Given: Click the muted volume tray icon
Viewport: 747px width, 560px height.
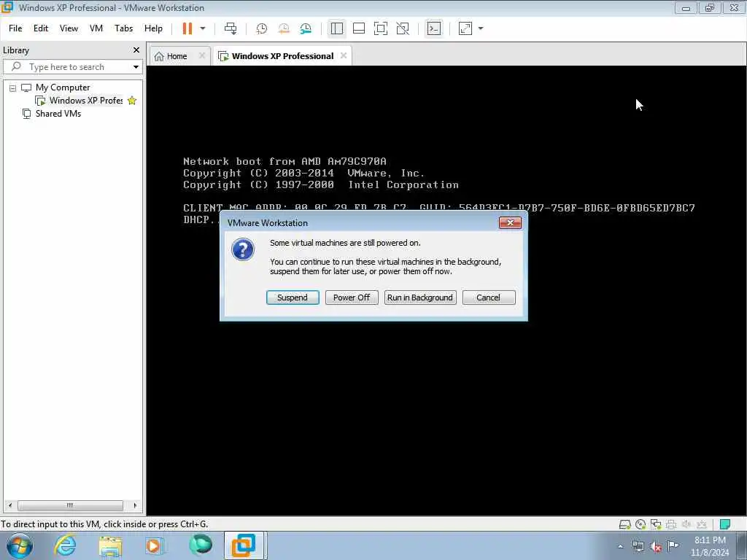Looking at the screenshot, I should coord(656,546).
